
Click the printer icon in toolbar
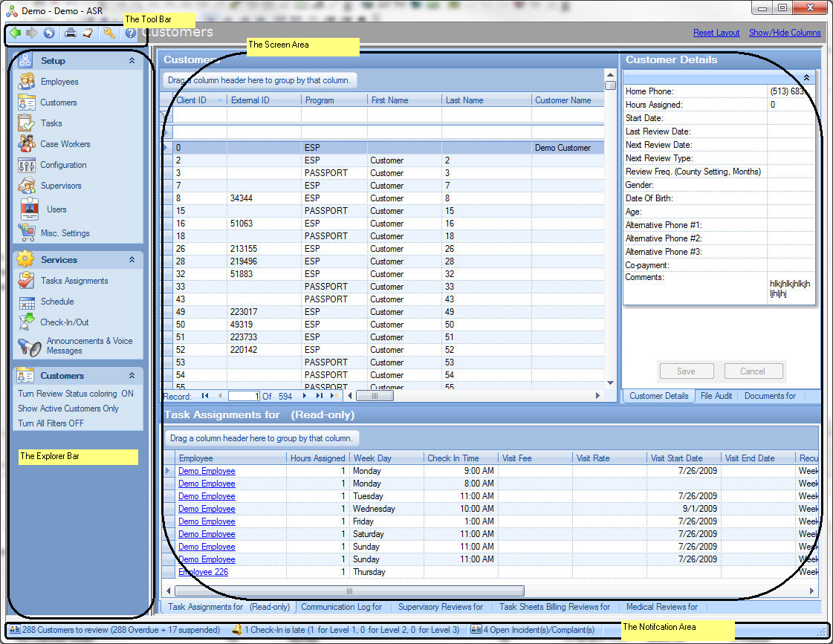(70, 33)
